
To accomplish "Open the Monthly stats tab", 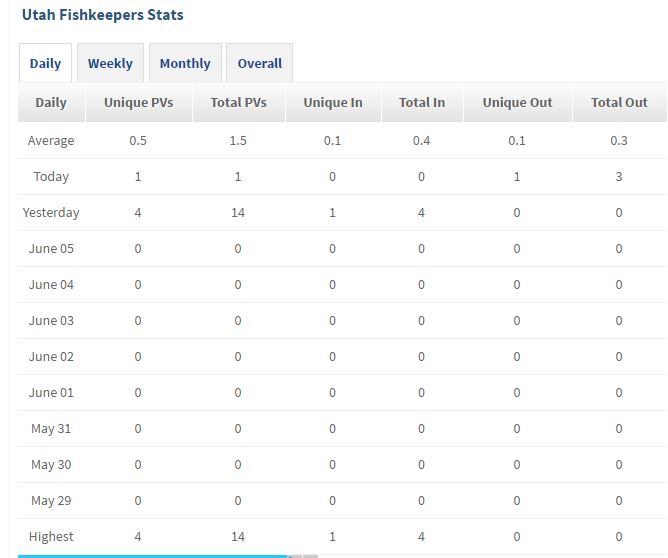I will [185, 63].
